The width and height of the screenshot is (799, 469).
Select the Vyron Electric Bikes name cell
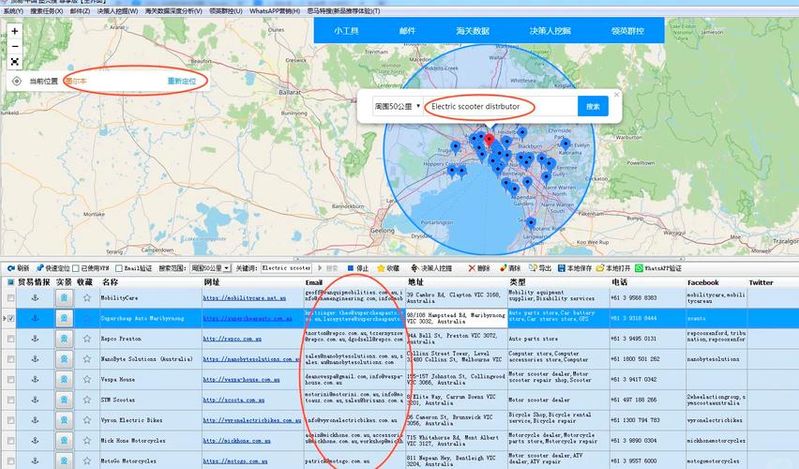pyautogui.click(x=150, y=420)
